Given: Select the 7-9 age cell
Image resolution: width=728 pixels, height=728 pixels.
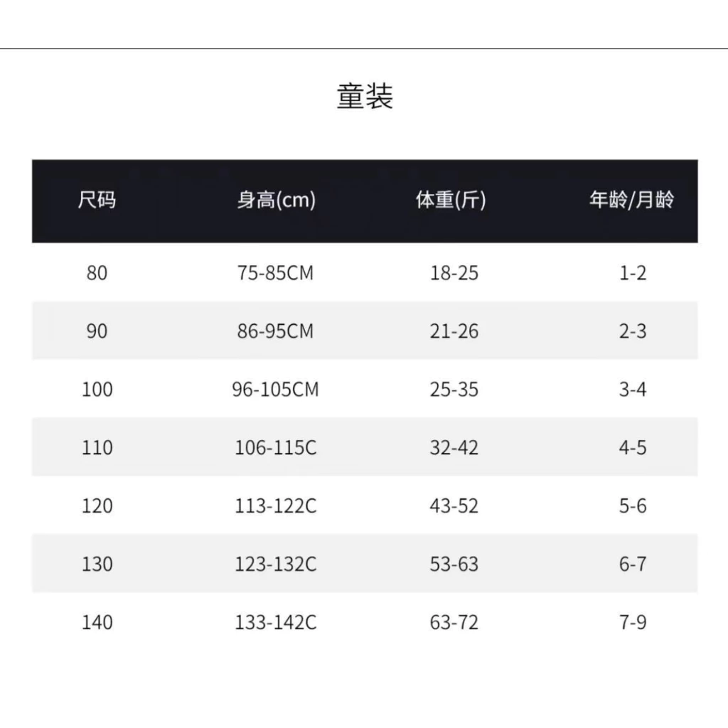Looking at the screenshot, I should point(632,622).
